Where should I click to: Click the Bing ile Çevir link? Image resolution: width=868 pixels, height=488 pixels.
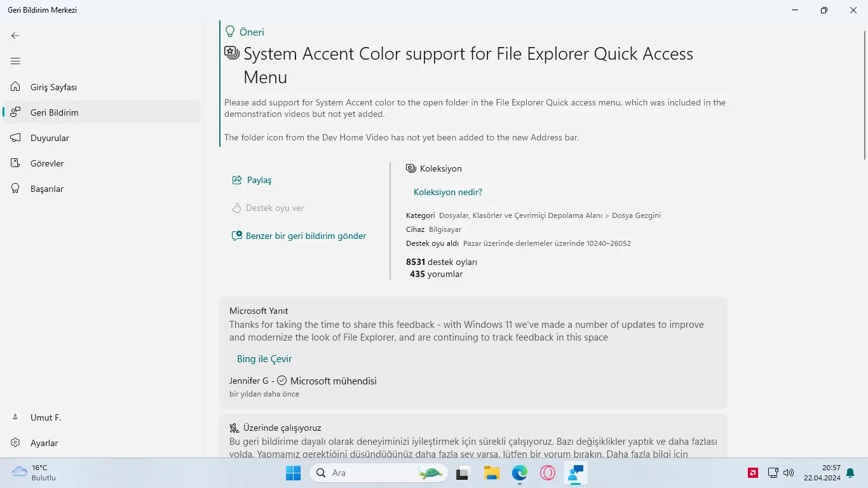pos(264,359)
